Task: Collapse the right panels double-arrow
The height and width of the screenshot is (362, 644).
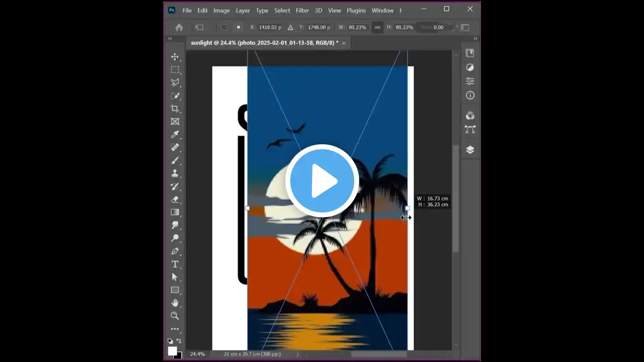Action: click(475, 38)
